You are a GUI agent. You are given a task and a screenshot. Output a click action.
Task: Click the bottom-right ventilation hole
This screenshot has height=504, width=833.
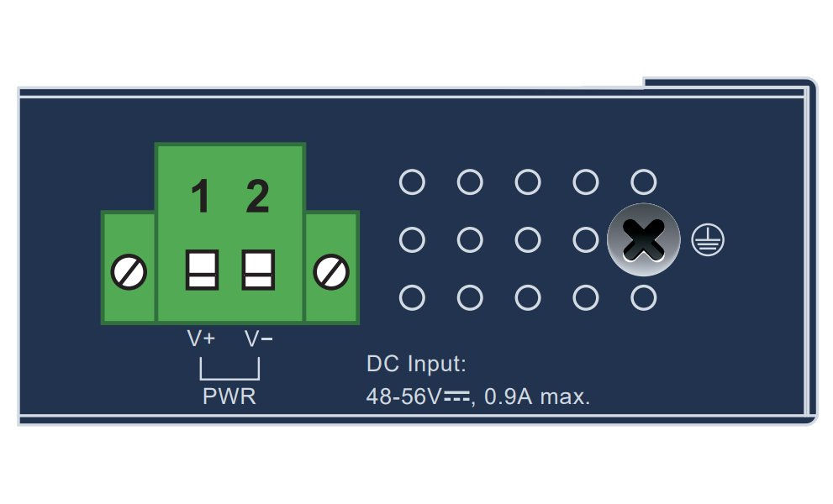click(x=643, y=297)
